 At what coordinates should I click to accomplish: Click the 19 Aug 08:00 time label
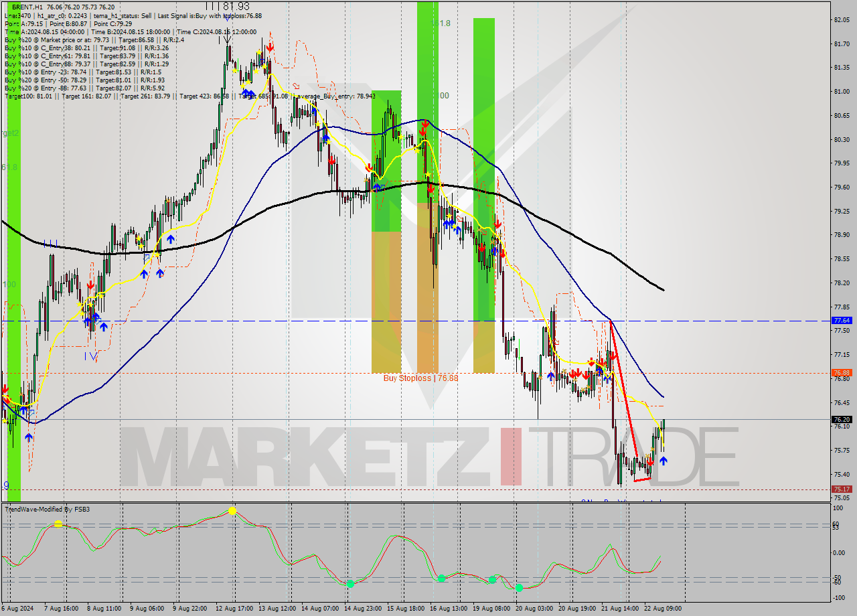pyautogui.click(x=492, y=609)
